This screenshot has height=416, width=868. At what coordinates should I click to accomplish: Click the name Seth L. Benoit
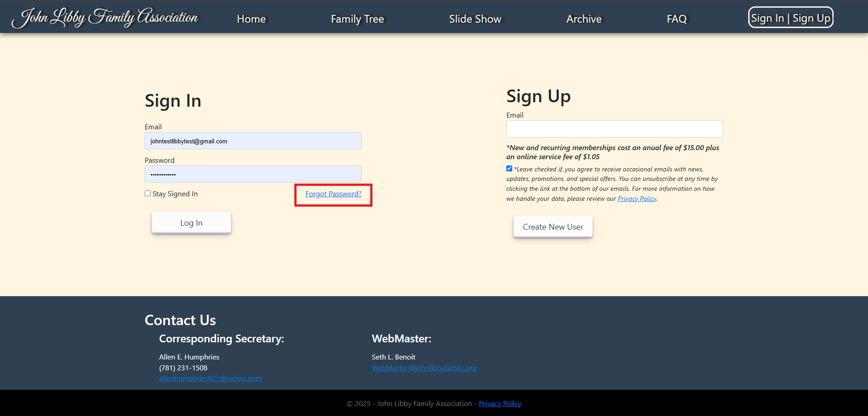click(393, 357)
